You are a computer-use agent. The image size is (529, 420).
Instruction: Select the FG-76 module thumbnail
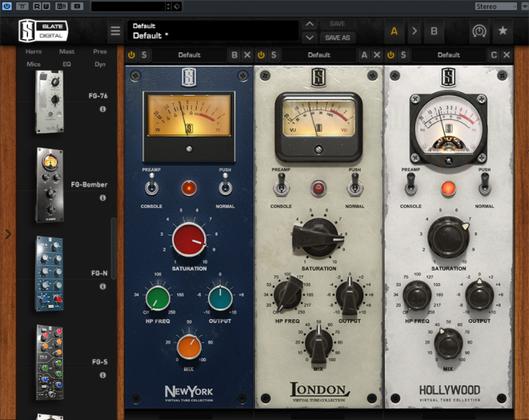(49, 102)
